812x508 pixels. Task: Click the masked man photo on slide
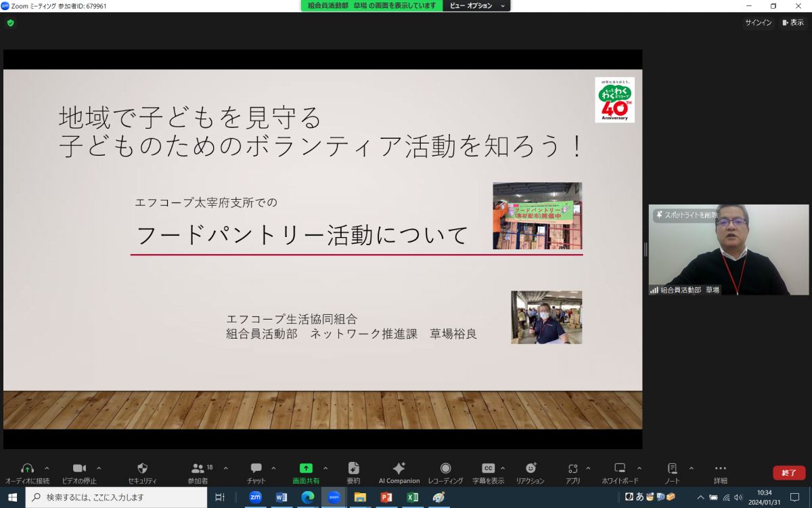546,317
